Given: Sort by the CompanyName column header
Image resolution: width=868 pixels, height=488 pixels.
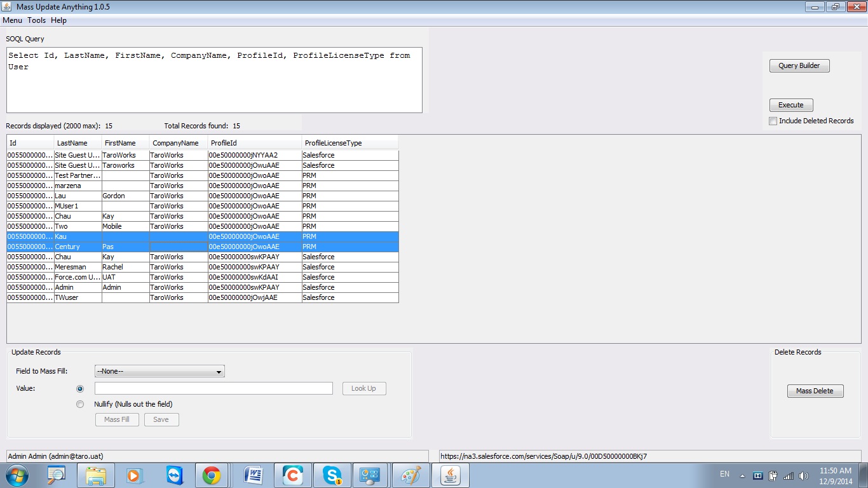Looking at the screenshot, I should [x=179, y=143].
